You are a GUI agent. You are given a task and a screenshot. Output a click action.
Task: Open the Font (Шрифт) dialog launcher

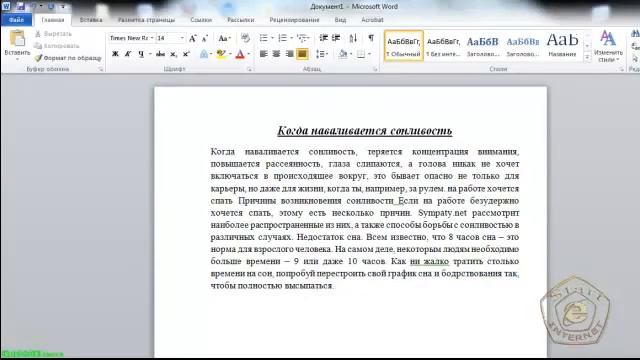pyautogui.click(x=249, y=69)
